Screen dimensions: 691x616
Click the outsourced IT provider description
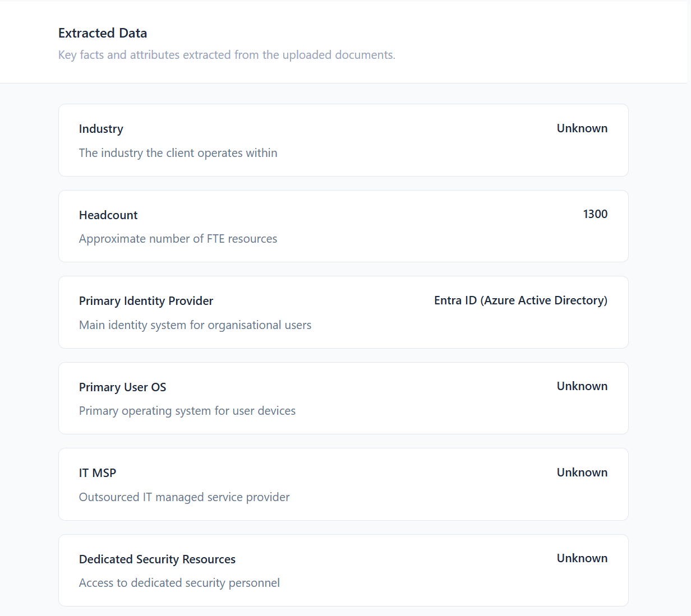pos(184,497)
